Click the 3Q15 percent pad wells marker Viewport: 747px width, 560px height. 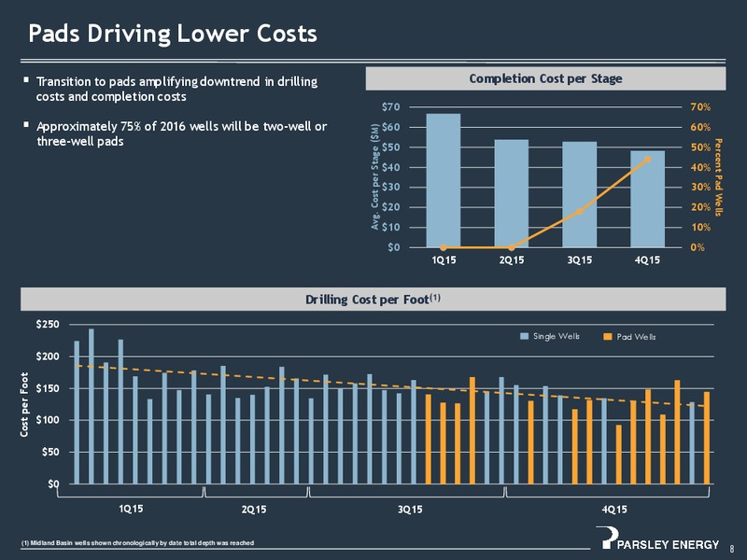(580, 212)
